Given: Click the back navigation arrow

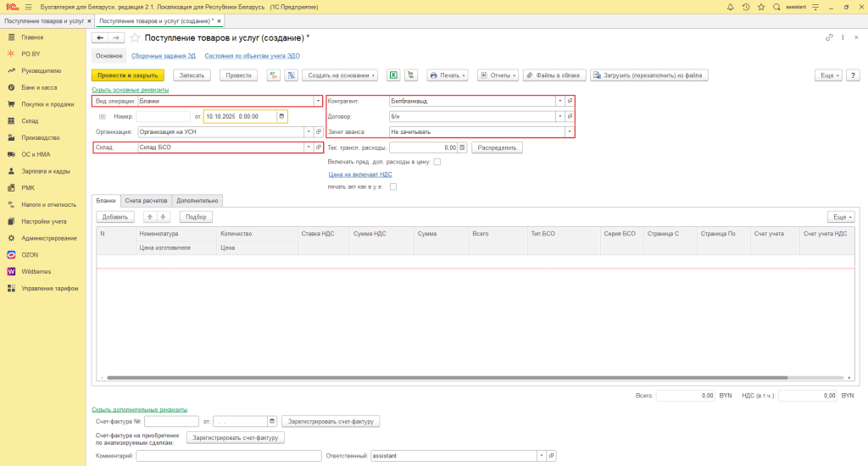Looking at the screenshot, I should pyautogui.click(x=100, y=38).
